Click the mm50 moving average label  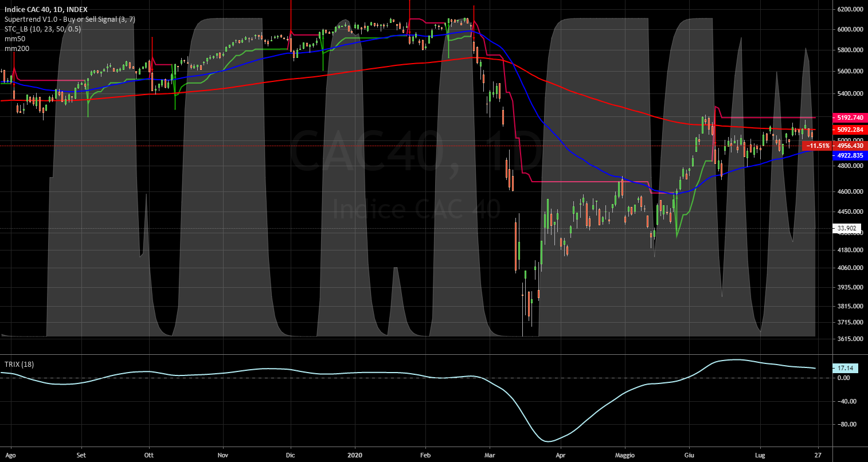point(16,39)
